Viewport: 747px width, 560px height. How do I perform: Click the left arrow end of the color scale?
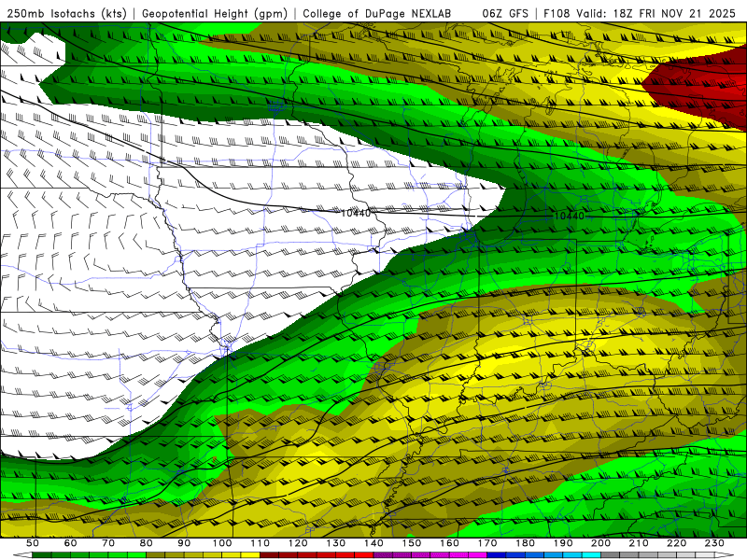pyautogui.click(x=22, y=554)
